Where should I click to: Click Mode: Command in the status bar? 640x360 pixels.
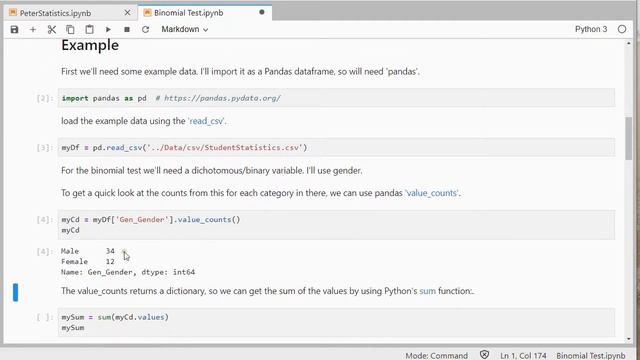tap(436, 356)
